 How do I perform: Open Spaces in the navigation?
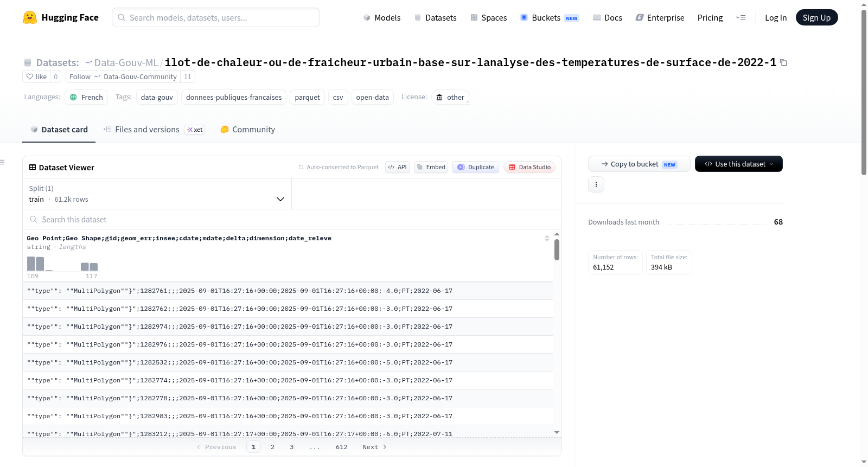point(489,18)
